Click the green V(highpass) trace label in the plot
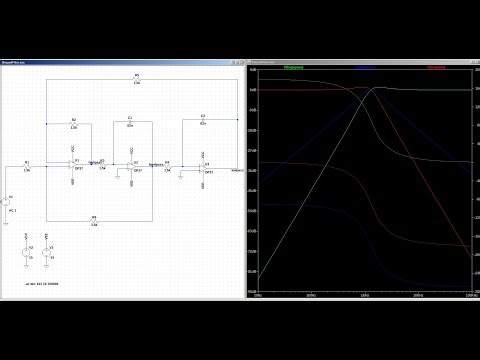Image resolution: width=480 pixels, height=360 pixels. tap(294, 67)
